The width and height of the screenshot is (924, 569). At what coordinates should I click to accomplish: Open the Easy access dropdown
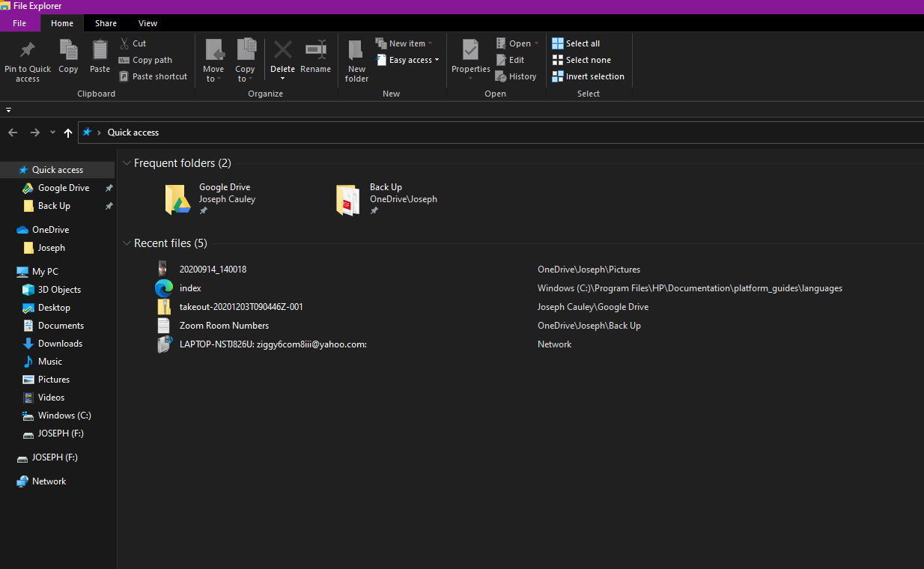pos(408,60)
